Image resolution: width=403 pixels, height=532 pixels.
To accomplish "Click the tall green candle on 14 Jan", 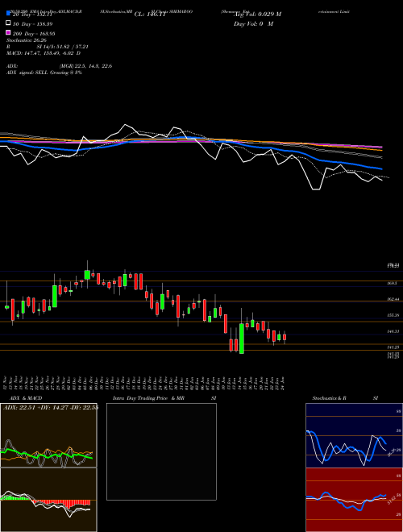I will point(242,339).
